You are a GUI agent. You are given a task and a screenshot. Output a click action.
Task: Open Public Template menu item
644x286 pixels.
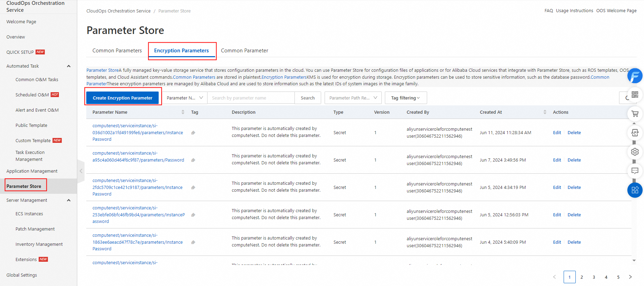click(31, 125)
